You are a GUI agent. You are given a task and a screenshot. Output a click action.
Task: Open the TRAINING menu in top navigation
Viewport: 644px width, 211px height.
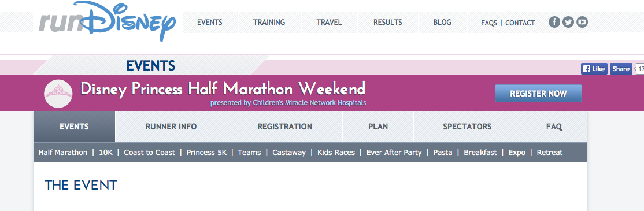pos(269,22)
